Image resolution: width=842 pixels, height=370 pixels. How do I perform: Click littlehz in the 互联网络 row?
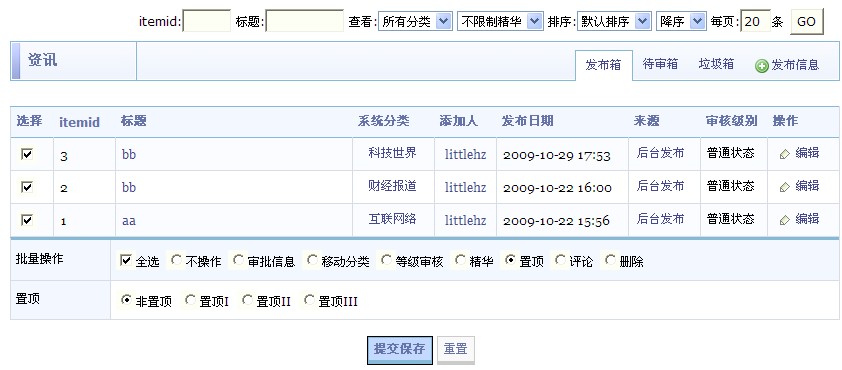pyautogui.click(x=466, y=220)
